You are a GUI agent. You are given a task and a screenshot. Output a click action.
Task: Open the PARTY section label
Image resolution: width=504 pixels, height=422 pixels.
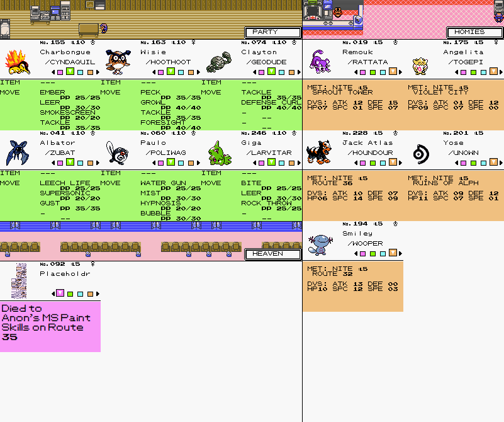point(272,32)
